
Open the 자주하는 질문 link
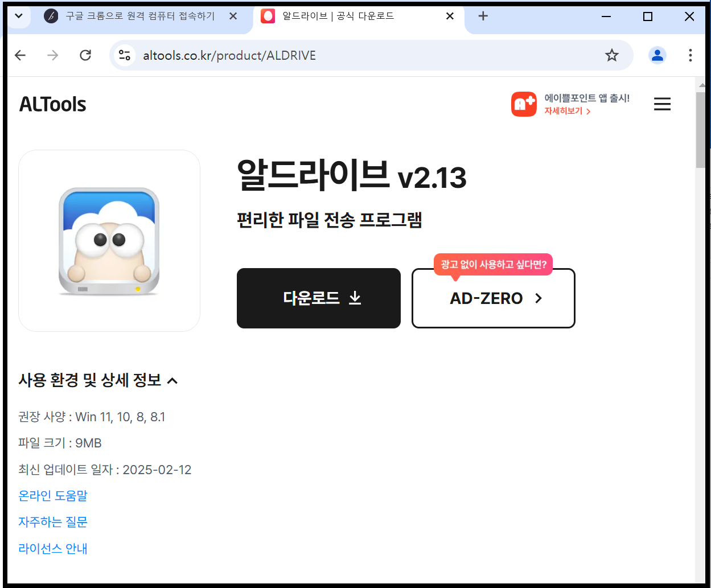(53, 522)
